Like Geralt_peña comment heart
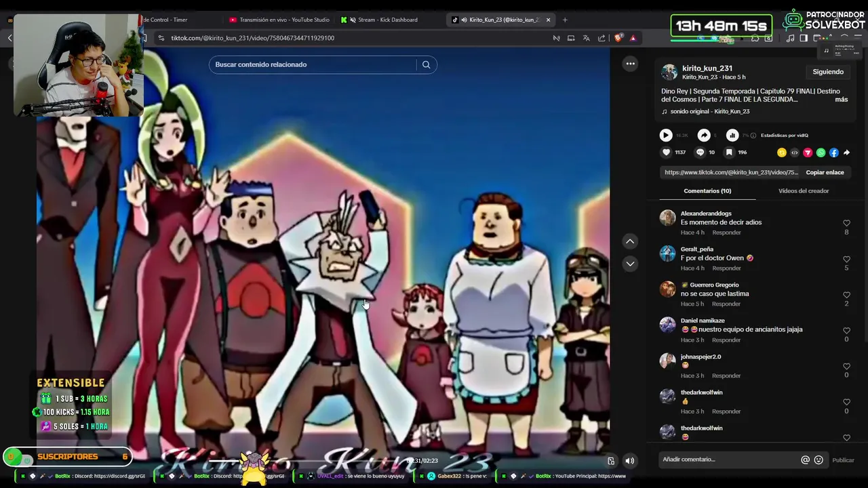 click(x=846, y=259)
